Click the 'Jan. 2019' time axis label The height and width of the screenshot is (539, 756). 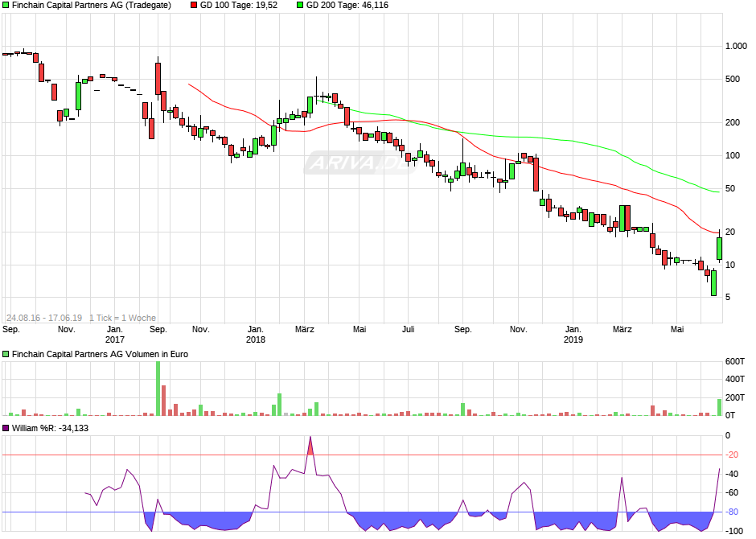(x=573, y=335)
